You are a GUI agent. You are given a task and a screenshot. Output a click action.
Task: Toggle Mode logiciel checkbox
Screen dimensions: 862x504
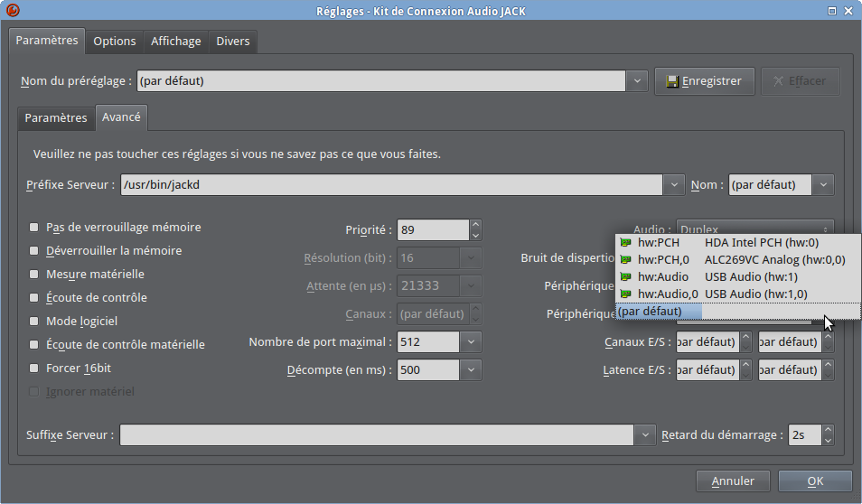click(34, 321)
